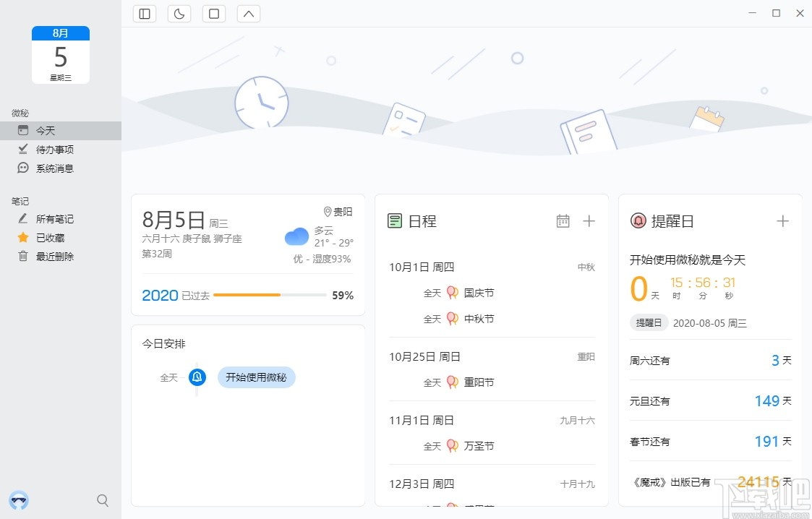
Task: Click the date 2020-08-05 周三
Action: point(710,323)
